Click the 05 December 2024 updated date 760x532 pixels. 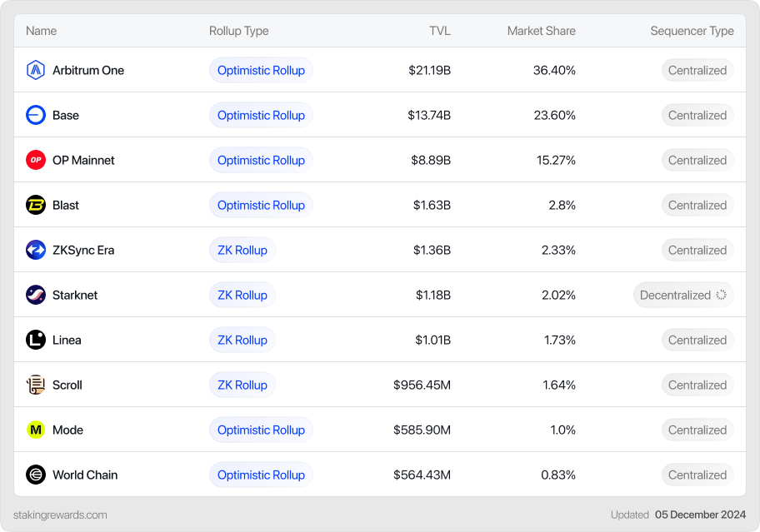click(x=700, y=515)
